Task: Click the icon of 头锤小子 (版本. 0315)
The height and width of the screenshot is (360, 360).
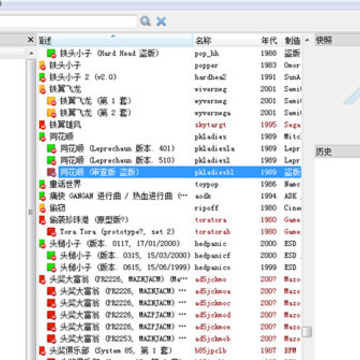Action: point(51,256)
